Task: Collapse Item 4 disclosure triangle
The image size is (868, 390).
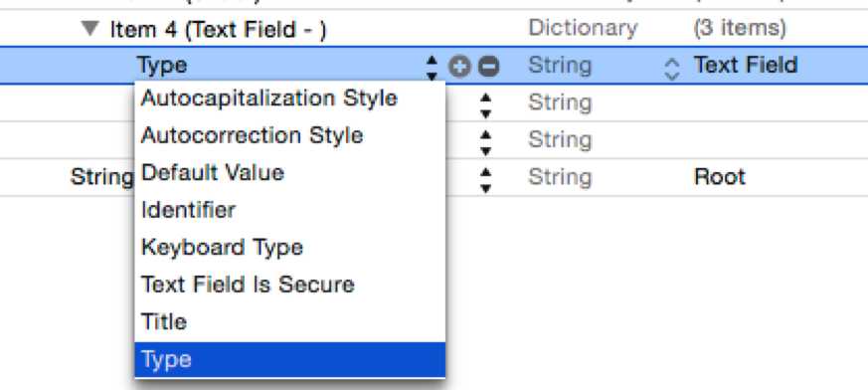Action: tap(89, 28)
